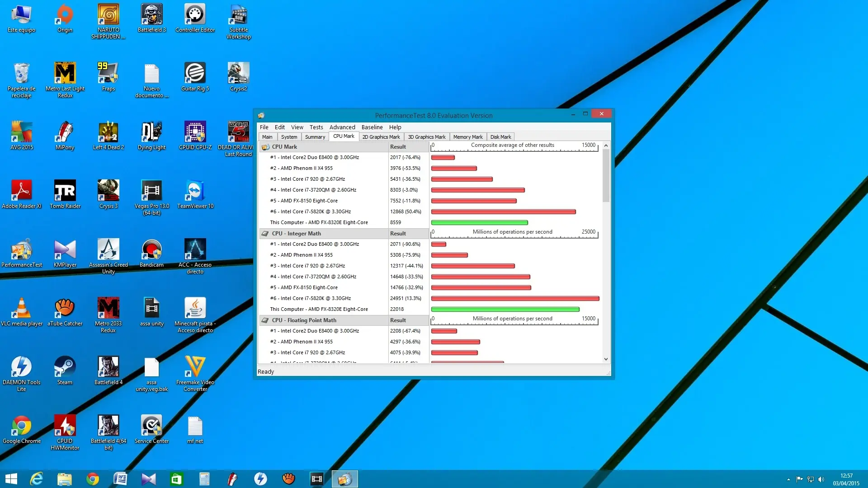Viewport: 868px width, 488px height.
Task: Open the Help menu
Action: pyautogui.click(x=395, y=127)
